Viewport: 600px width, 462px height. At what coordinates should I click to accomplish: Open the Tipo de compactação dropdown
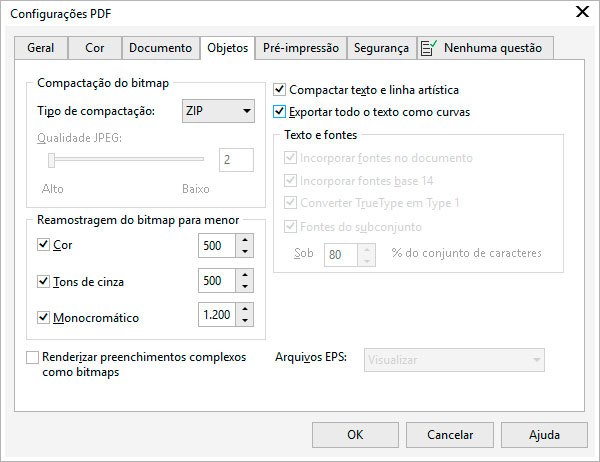click(x=218, y=111)
